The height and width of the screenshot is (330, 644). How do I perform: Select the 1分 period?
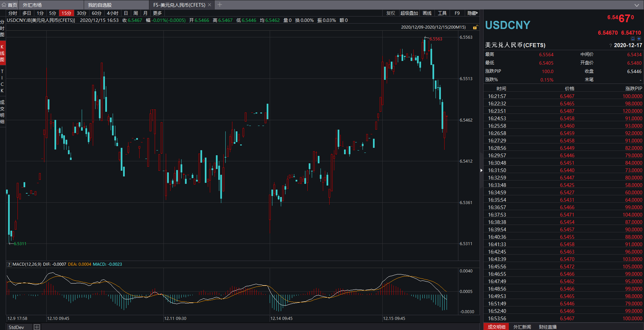click(40, 13)
